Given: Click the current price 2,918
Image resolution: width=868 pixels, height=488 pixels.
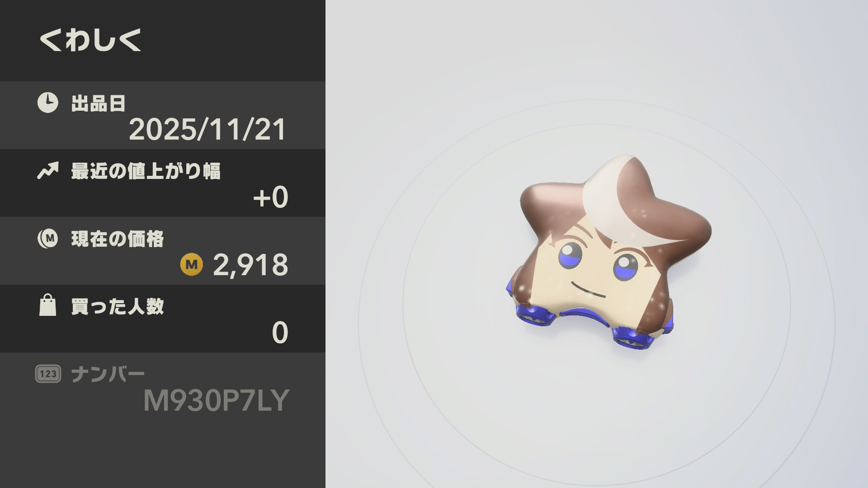Looking at the screenshot, I should [250, 265].
